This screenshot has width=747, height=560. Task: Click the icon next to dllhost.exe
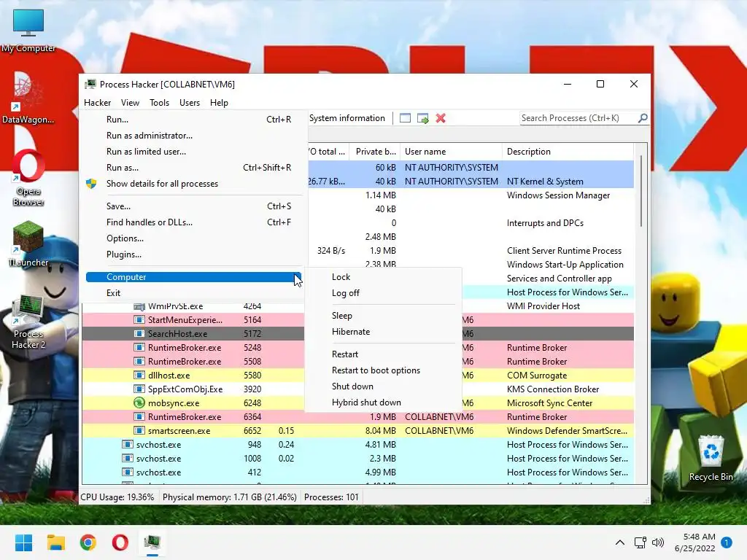click(139, 376)
